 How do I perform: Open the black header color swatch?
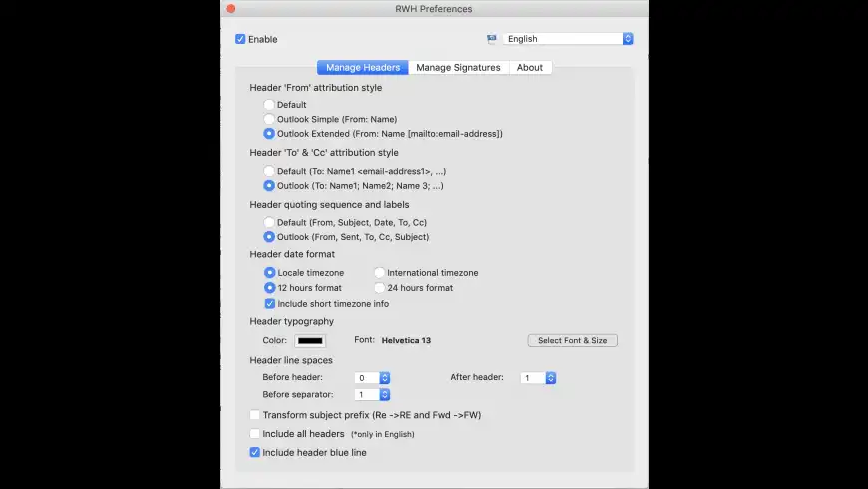[x=310, y=341]
